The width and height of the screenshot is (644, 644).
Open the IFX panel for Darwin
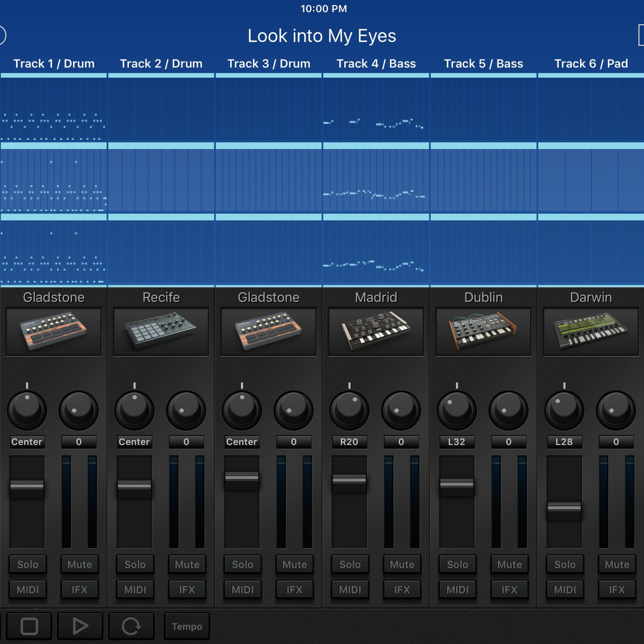[x=617, y=590]
